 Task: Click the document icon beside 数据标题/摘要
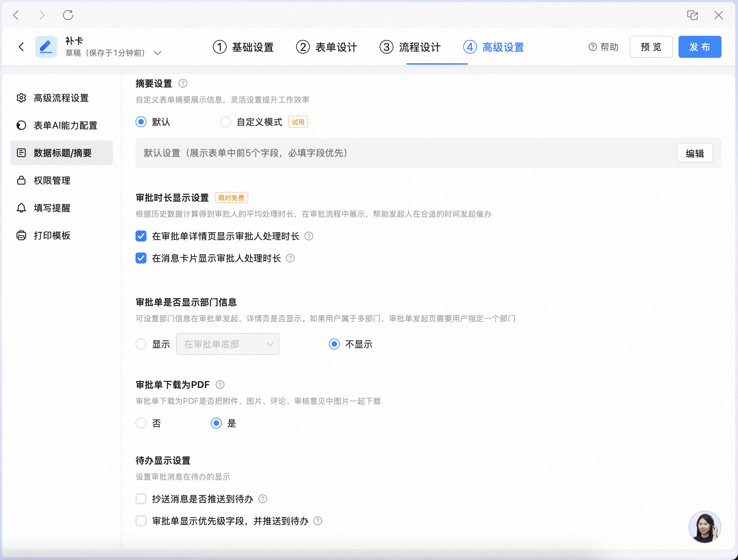pos(21,153)
